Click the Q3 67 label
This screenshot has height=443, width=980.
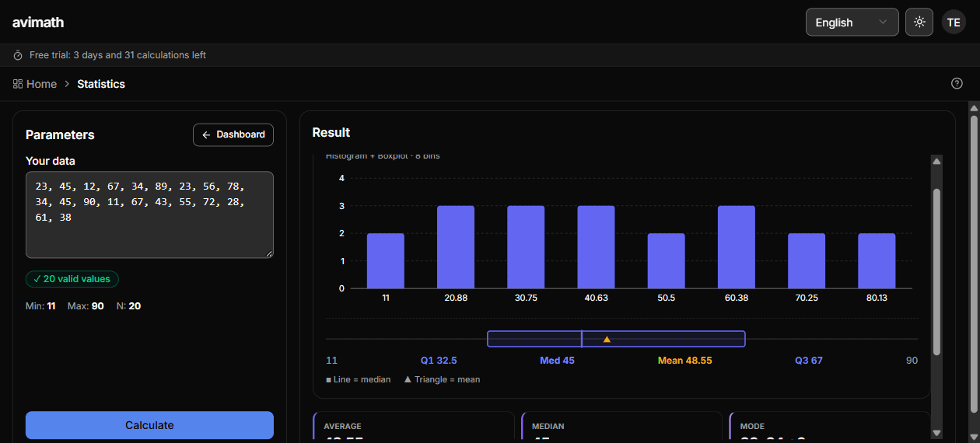[809, 361]
